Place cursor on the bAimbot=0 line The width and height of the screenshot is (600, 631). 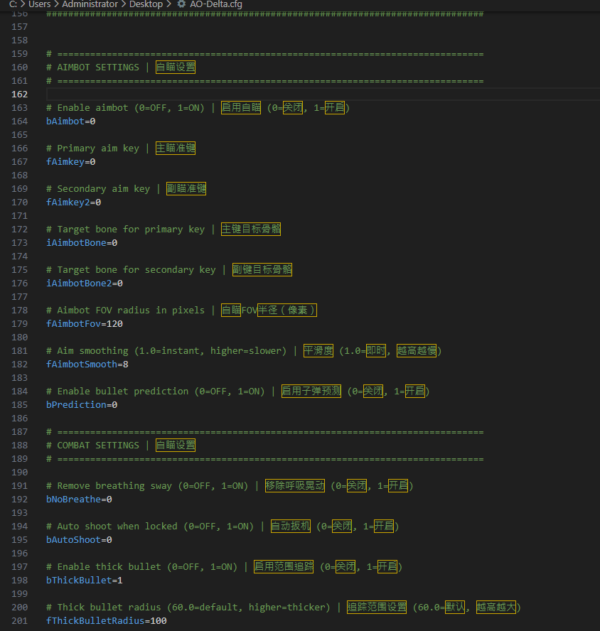point(70,121)
